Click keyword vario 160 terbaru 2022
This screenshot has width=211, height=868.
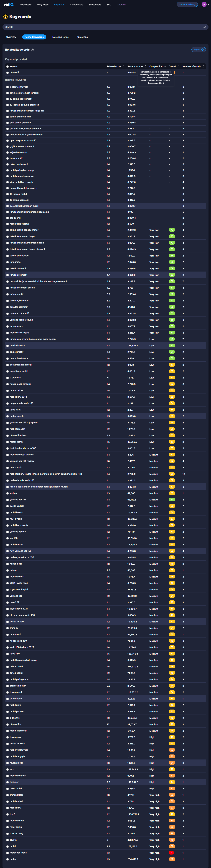(22, 647)
